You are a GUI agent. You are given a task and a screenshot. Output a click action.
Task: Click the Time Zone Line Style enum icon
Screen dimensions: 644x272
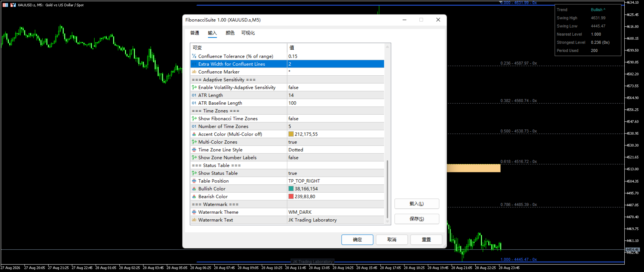tap(194, 150)
